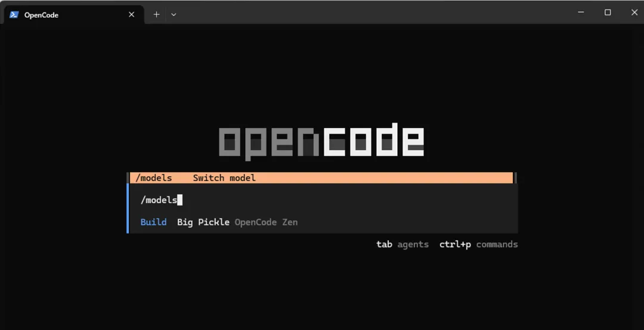This screenshot has width=644, height=330.
Task: Click into the /models prompt input
Action: tap(323, 200)
